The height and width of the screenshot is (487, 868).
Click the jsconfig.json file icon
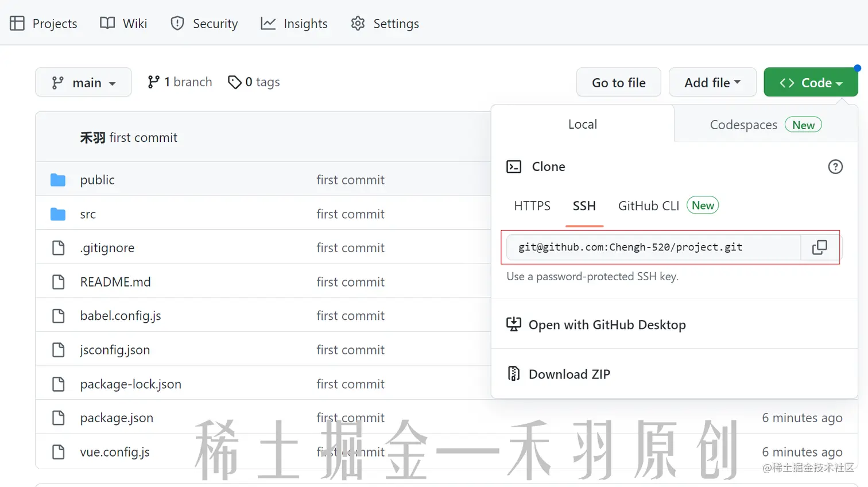(x=58, y=350)
